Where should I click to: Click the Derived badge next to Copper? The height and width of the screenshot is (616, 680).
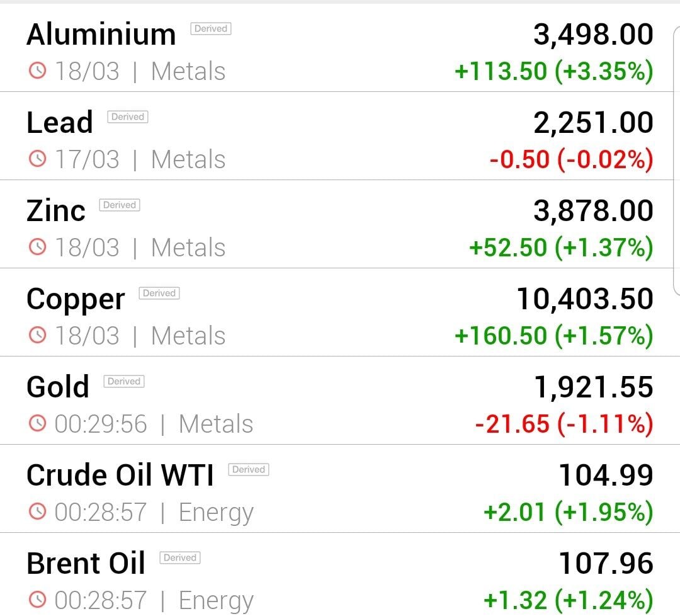point(159,294)
